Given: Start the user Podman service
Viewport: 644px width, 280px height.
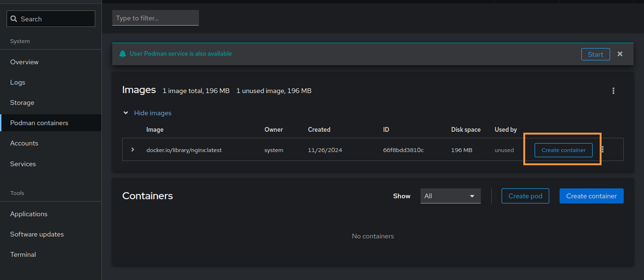Looking at the screenshot, I should click(x=595, y=54).
